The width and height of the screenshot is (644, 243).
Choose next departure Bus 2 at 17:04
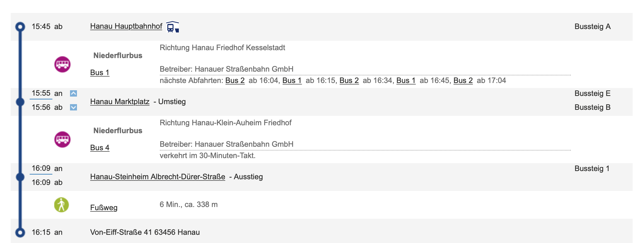click(463, 80)
